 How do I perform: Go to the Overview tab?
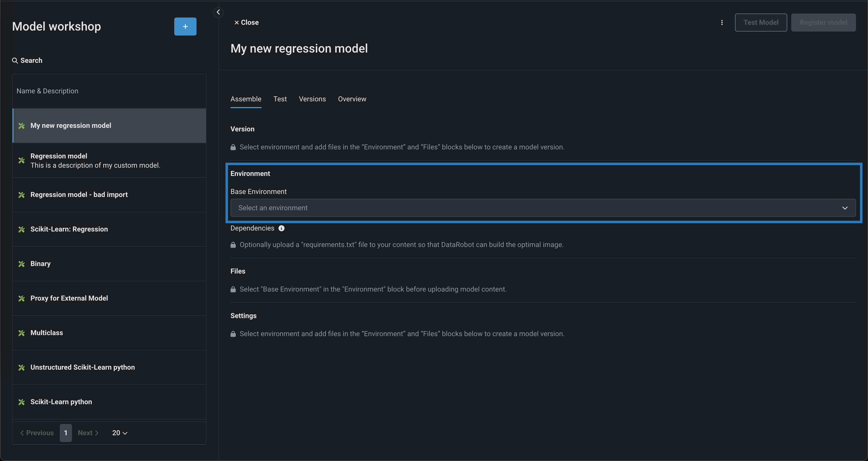352,99
